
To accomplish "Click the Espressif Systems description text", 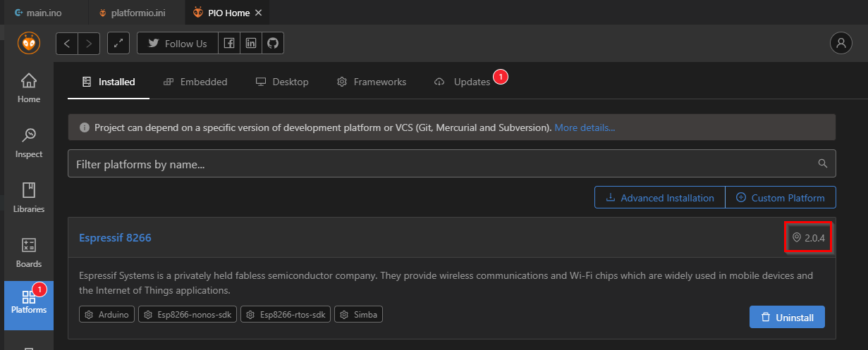I will 446,282.
